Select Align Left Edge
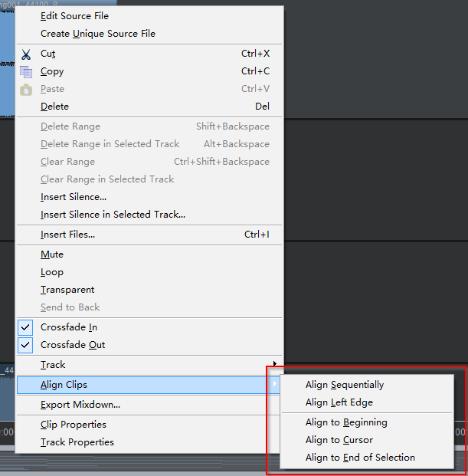 pyautogui.click(x=339, y=402)
